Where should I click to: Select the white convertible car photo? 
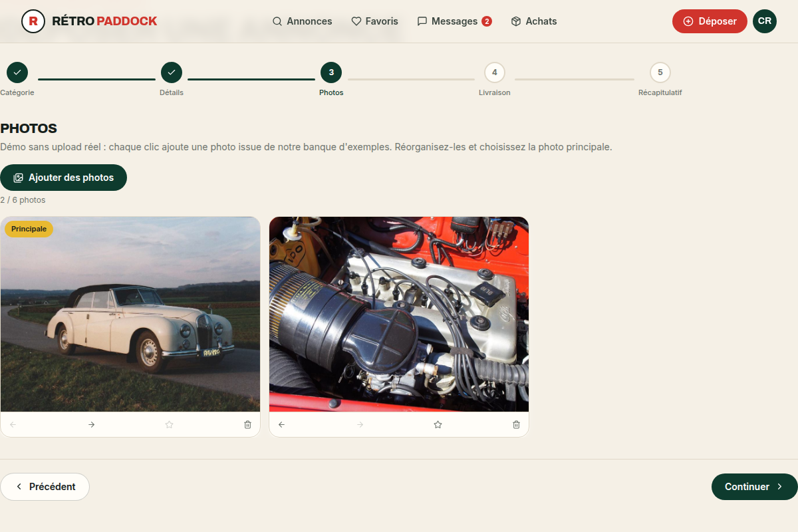[x=130, y=314]
